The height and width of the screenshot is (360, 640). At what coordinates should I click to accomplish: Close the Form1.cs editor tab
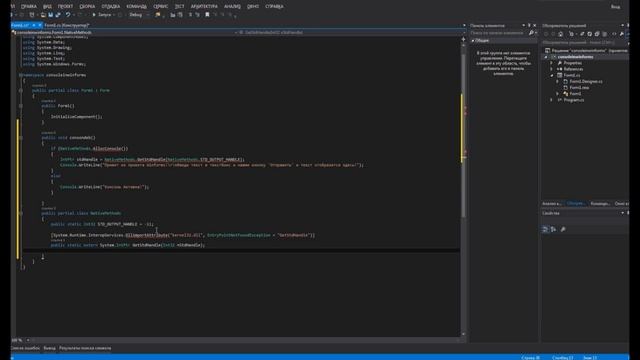40,25
